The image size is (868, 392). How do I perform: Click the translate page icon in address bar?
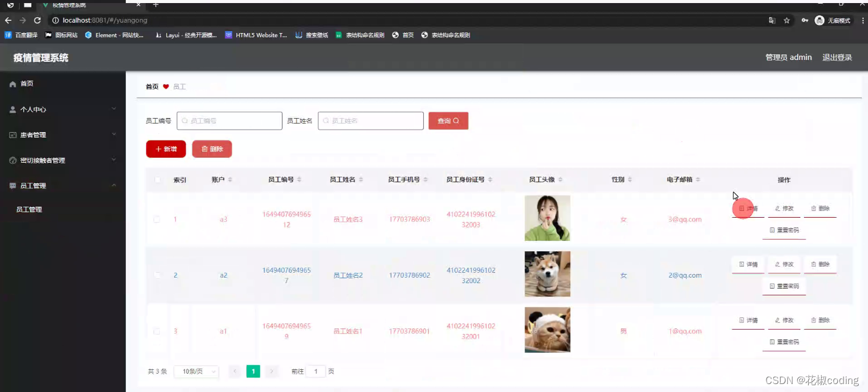pyautogui.click(x=772, y=20)
